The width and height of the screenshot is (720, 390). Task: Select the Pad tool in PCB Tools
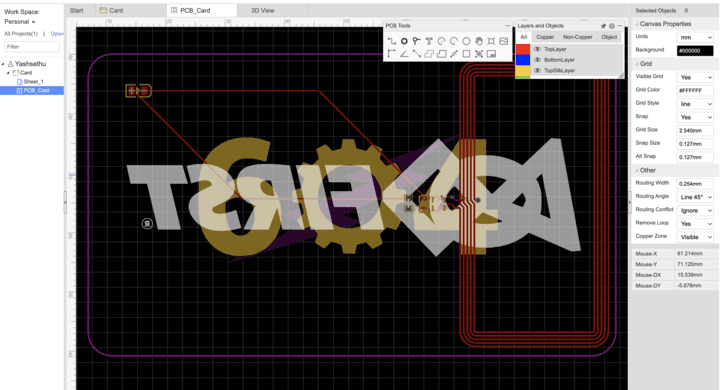404,41
